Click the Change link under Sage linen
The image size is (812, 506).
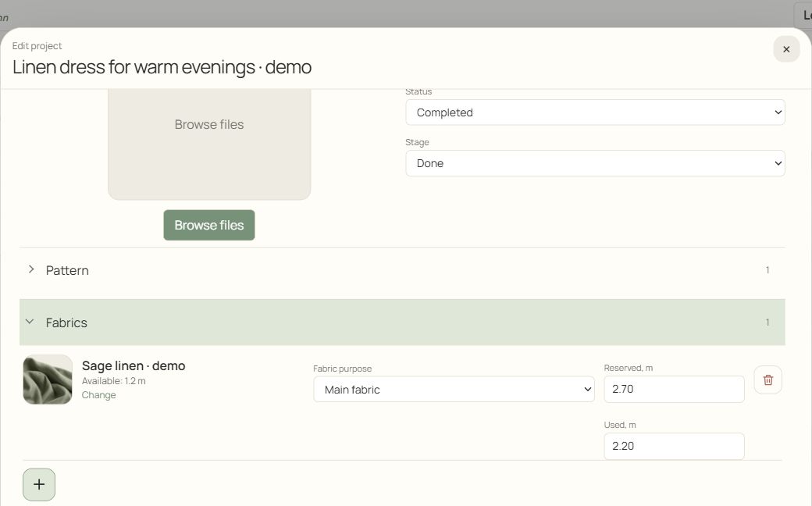[99, 395]
